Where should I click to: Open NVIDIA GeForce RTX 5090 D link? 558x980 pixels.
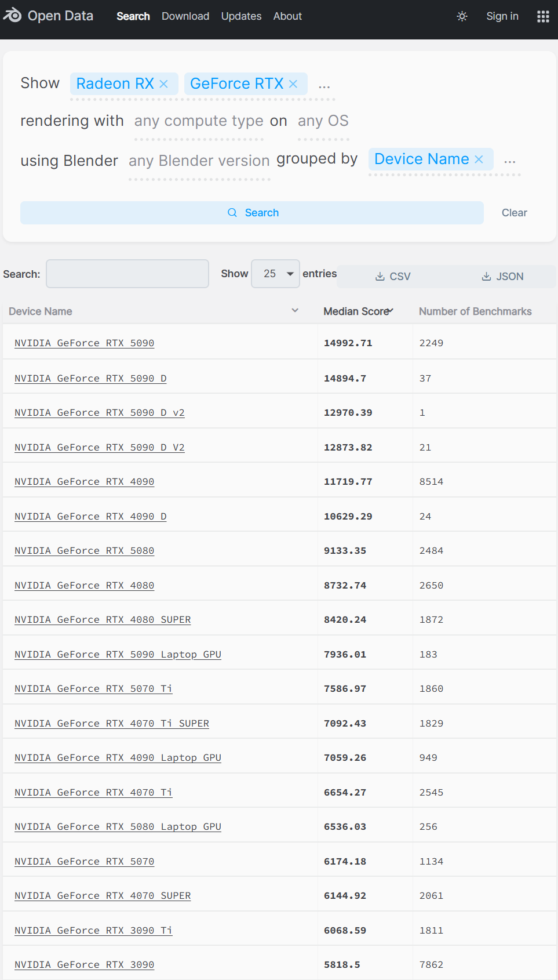90,379
